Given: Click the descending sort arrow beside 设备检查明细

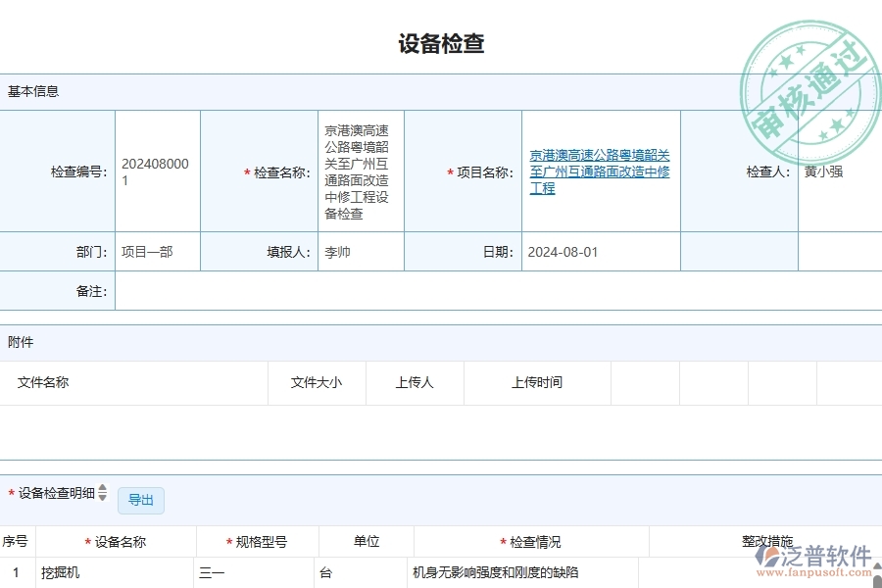Looking at the screenshot, I should point(102,499).
